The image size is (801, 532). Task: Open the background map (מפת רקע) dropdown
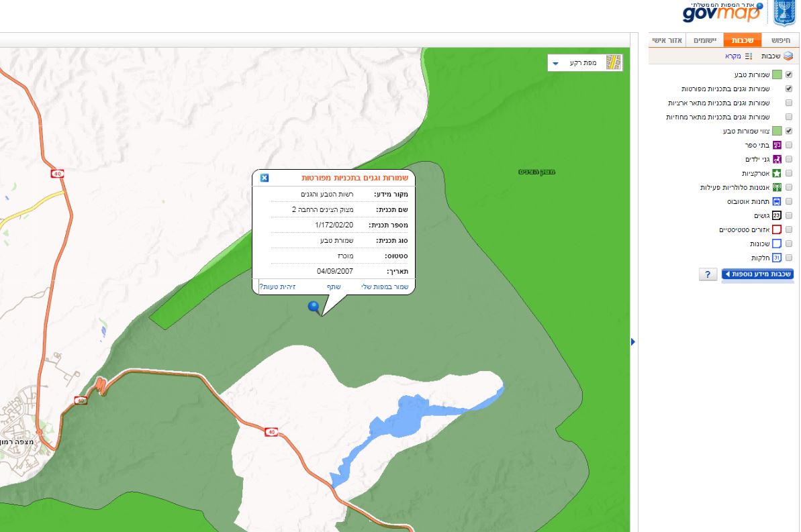(585, 63)
